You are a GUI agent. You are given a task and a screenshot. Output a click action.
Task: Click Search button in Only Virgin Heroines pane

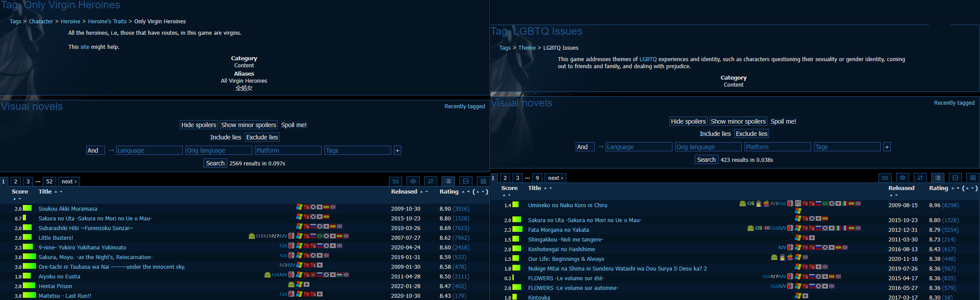pyautogui.click(x=215, y=163)
